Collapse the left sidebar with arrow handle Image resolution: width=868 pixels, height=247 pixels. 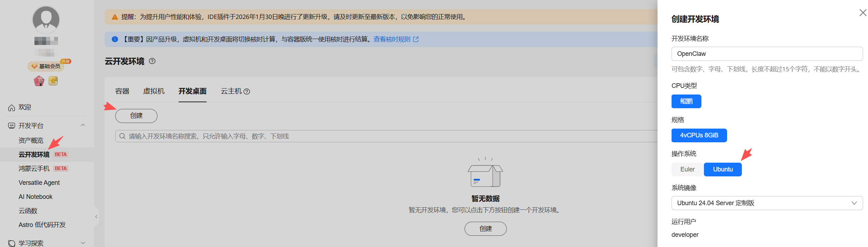pos(96,217)
